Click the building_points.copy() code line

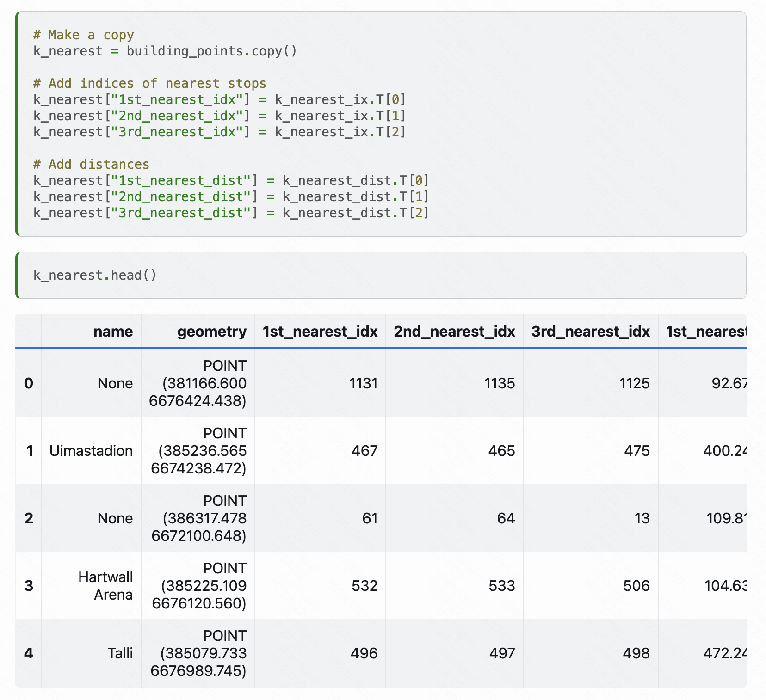(x=165, y=51)
